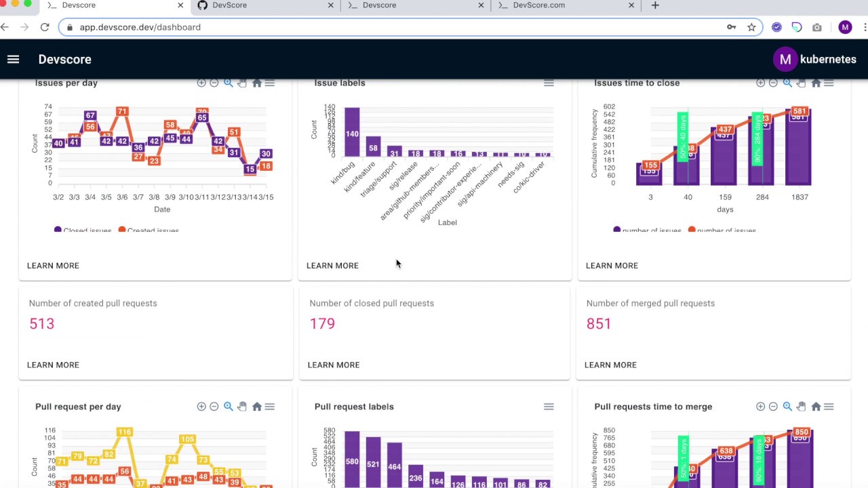Reset zoom in Pull requests time to merge
The width and height of the screenshot is (868, 488).
pos(816,407)
